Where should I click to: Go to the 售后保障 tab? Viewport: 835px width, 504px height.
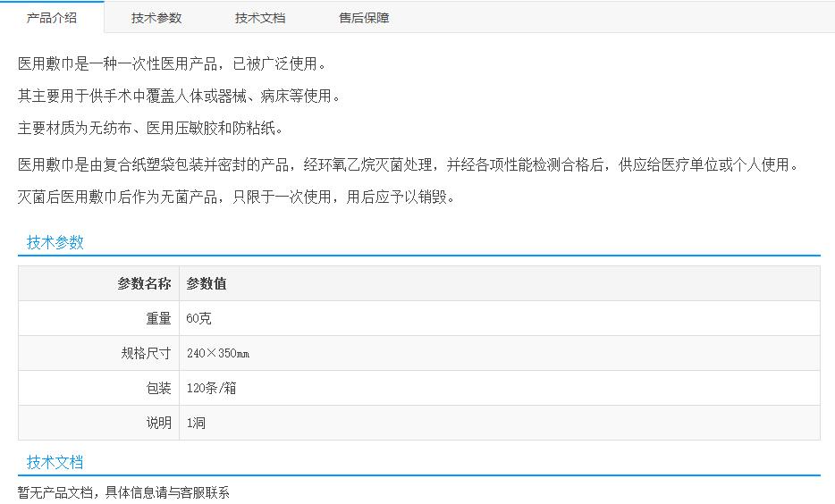tap(364, 18)
